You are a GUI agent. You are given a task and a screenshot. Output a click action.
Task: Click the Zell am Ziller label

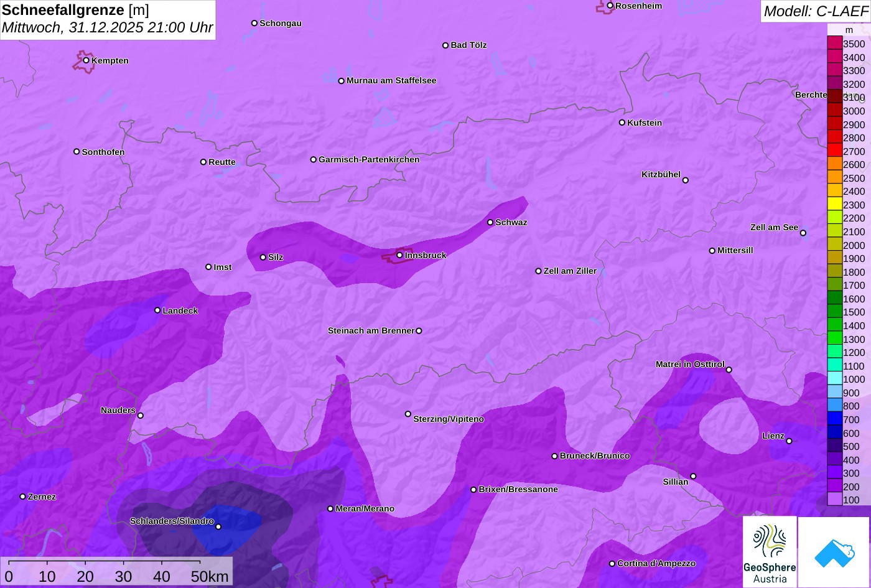click(570, 271)
